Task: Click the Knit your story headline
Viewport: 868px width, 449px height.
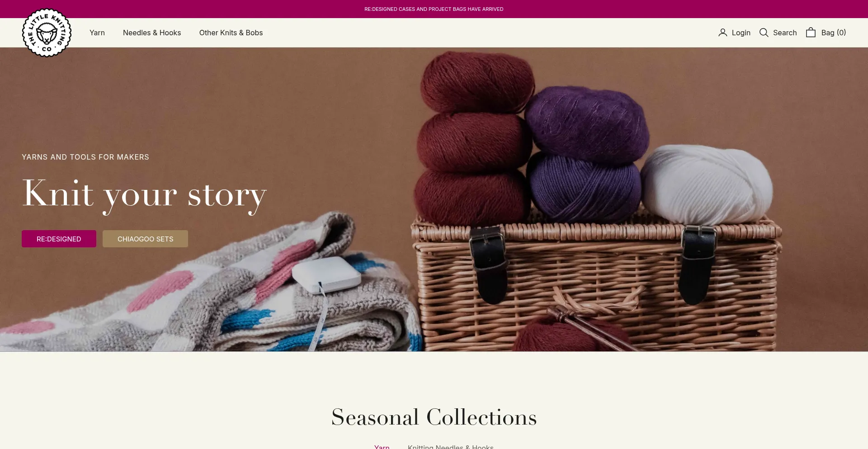Action: click(x=144, y=194)
